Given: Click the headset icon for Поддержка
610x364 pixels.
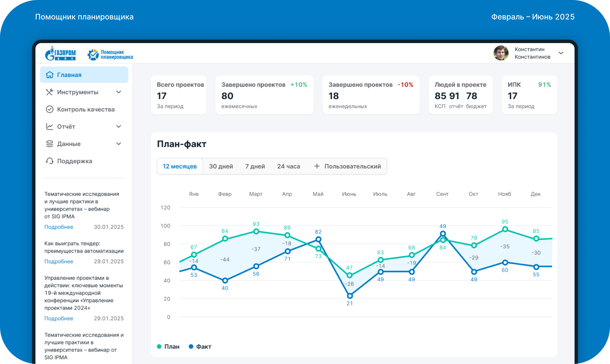Looking at the screenshot, I should (x=50, y=161).
